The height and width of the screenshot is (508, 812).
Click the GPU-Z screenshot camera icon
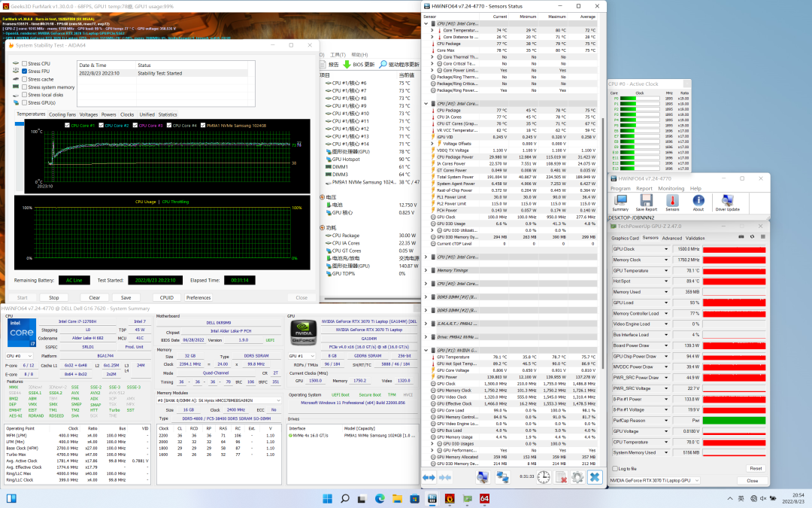tap(741, 237)
